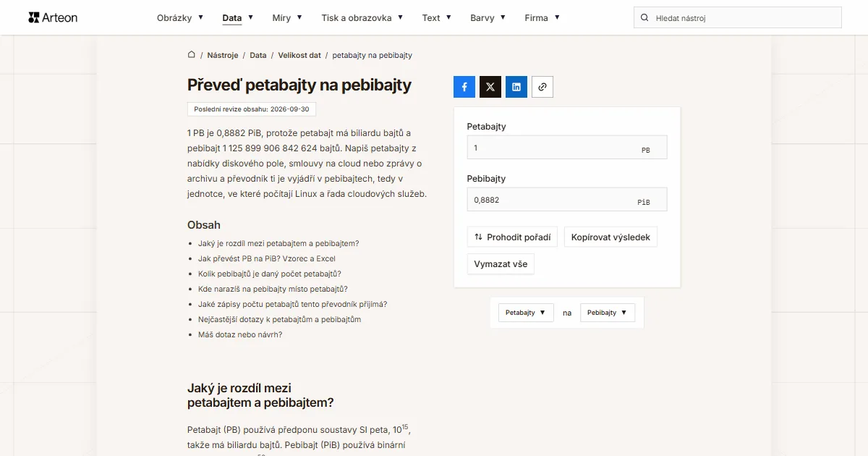This screenshot has width=868, height=456.
Task: Click the 'Obsah' heading
Action: pos(204,225)
